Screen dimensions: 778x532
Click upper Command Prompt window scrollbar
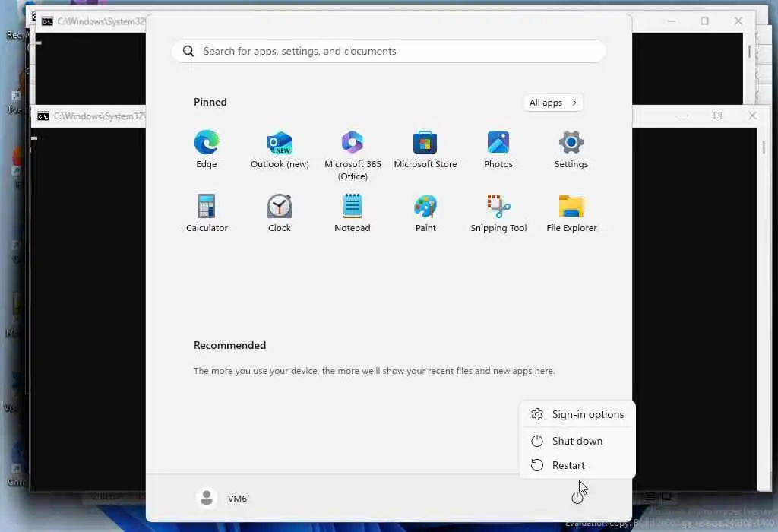[x=749, y=51]
